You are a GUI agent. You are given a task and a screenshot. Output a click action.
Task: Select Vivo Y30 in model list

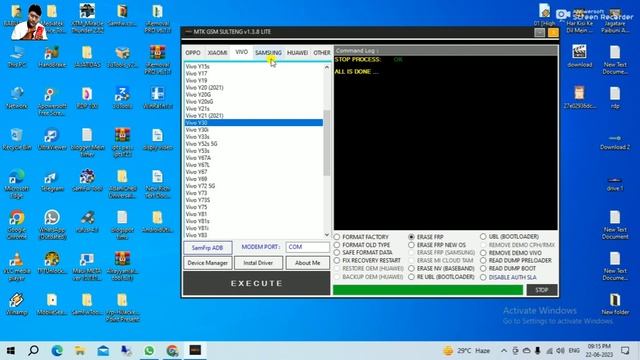pyautogui.click(x=253, y=123)
